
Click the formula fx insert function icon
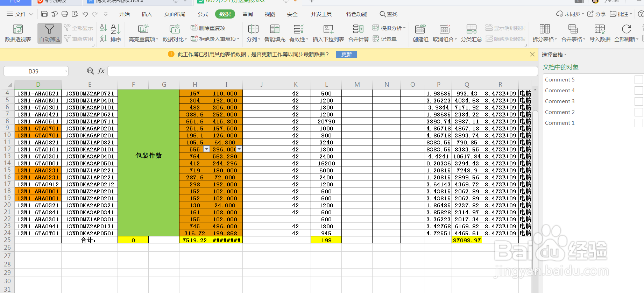tap(101, 71)
